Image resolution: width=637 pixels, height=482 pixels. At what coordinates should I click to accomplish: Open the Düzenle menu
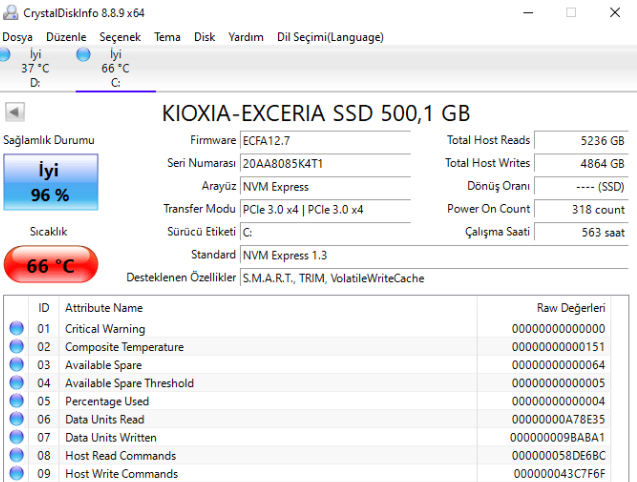(66, 37)
